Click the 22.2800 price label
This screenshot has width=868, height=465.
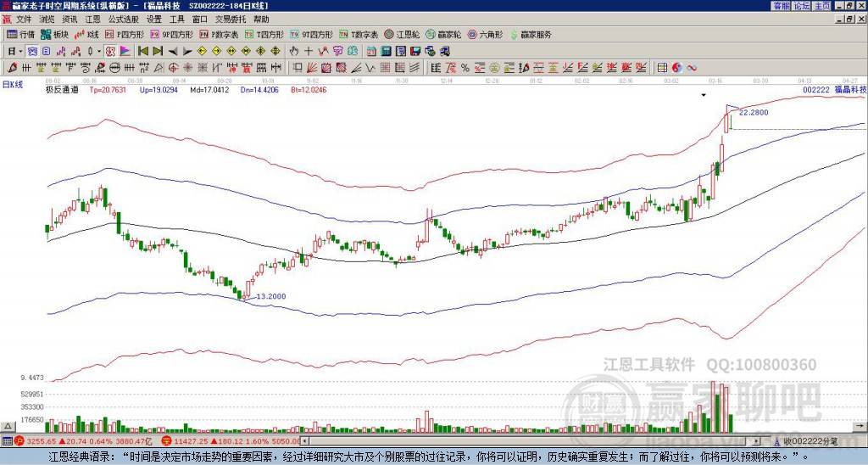[754, 113]
